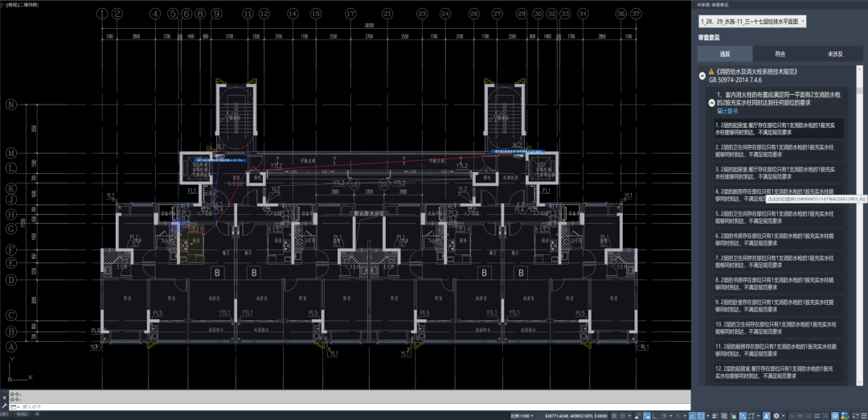868x420 pixels.
Task: Select review item 9 about 卧室
Action: tap(778, 306)
